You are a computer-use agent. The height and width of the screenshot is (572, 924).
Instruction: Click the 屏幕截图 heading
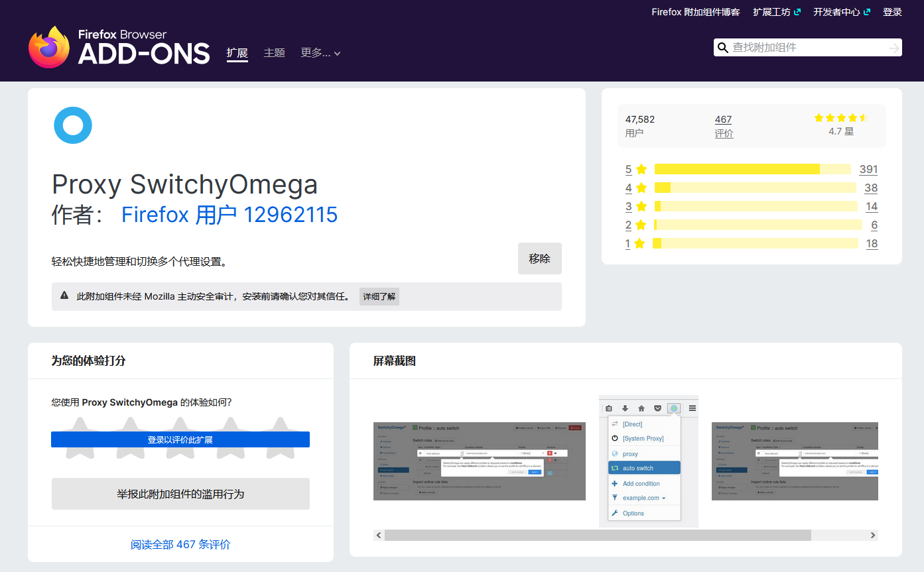coord(394,361)
